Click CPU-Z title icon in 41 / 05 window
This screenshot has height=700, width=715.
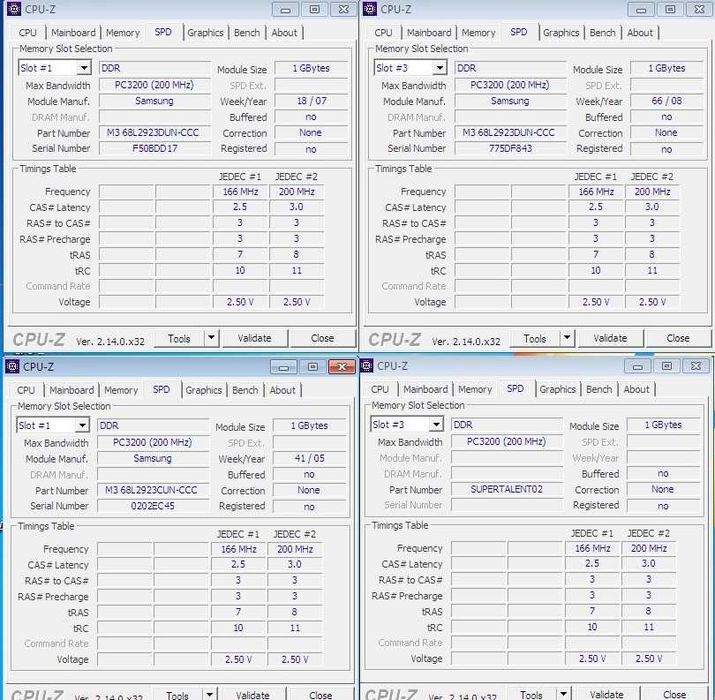tap(12, 366)
